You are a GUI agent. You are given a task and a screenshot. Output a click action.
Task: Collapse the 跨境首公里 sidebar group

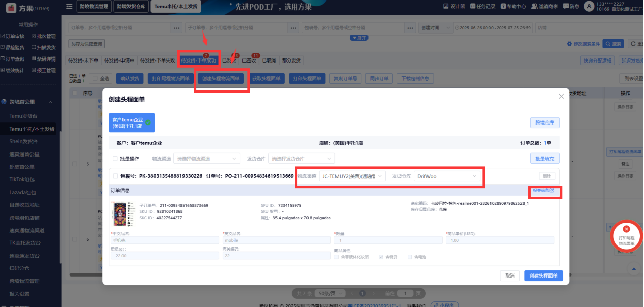tap(30, 101)
